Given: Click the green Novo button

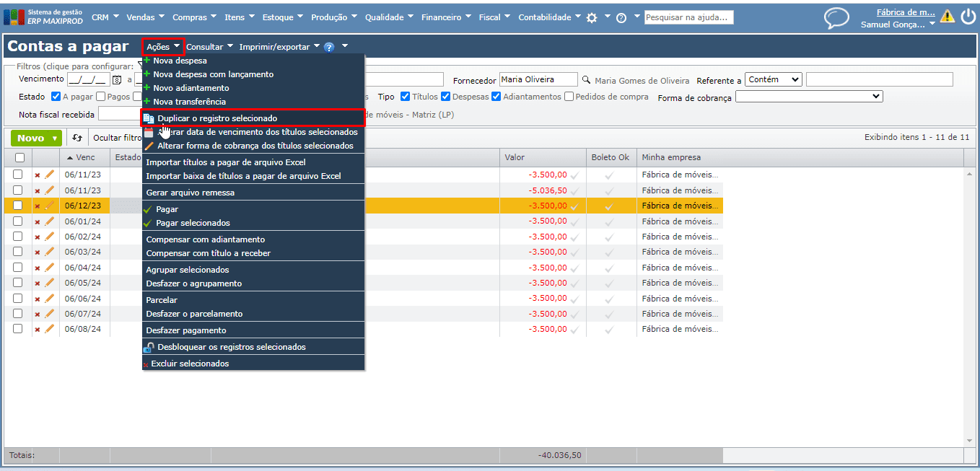Looking at the screenshot, I should [30, 138].
